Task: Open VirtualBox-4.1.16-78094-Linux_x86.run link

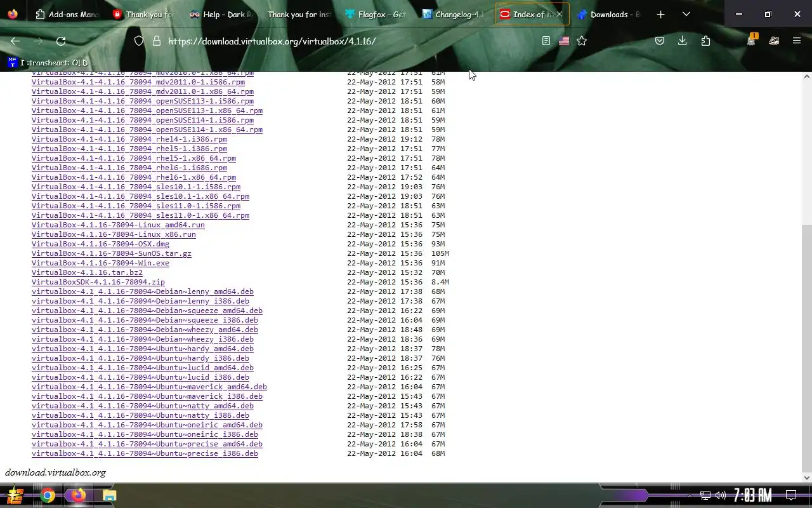Action: 114,234
